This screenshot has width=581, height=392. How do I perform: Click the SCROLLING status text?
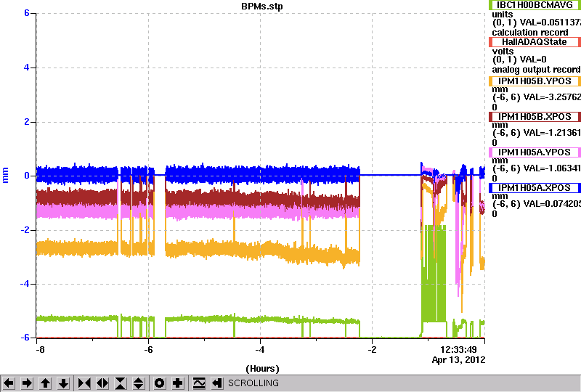(253, 383)
